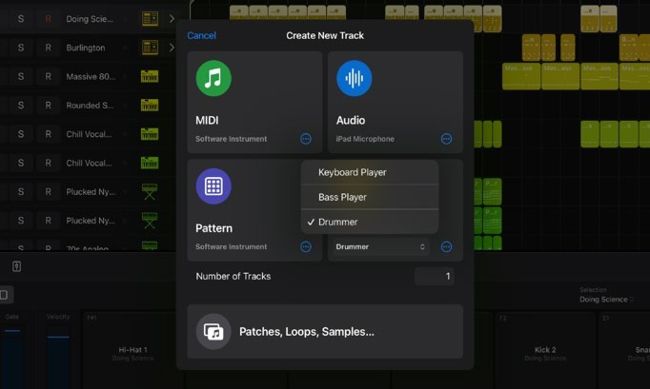The height and width of the screenshot is (389, 650).
Task: Select the checked Drummer menu entry
Action: [x=369, y=222]
